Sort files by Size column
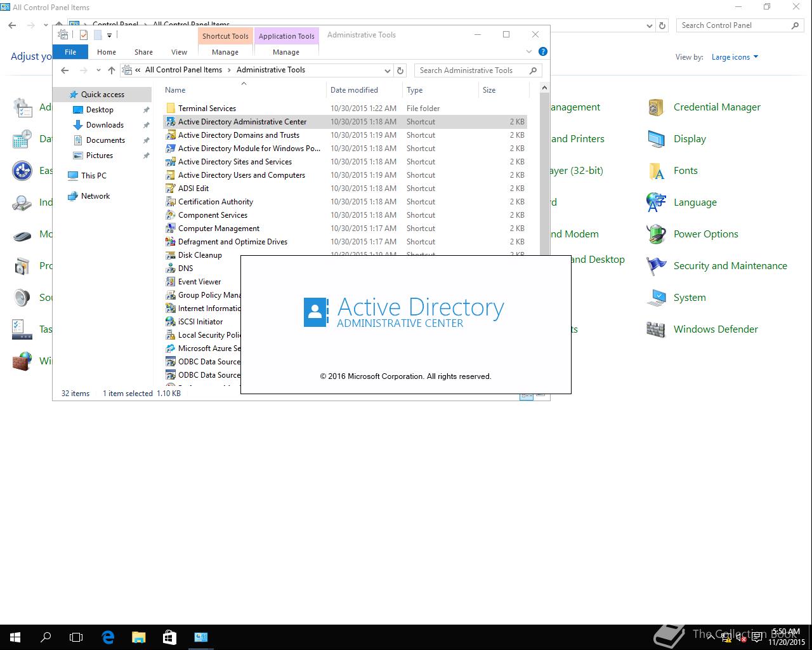This screenshot has width=812, height=650. (504, 90)
